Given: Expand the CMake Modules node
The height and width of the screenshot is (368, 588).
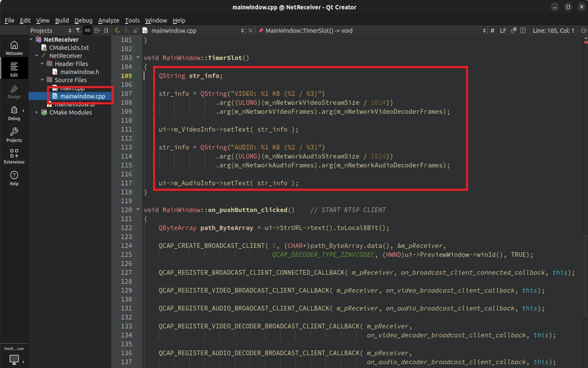Looking at the screenshot, I should (x=37, y=112).
